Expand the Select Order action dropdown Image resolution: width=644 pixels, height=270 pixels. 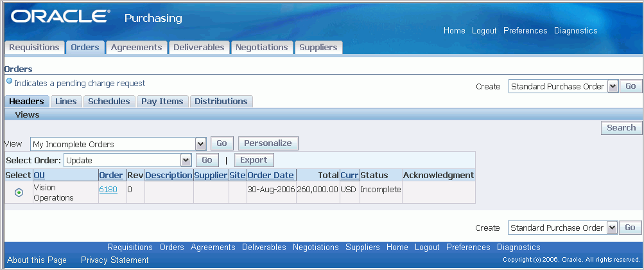click(x=127, y=160)
